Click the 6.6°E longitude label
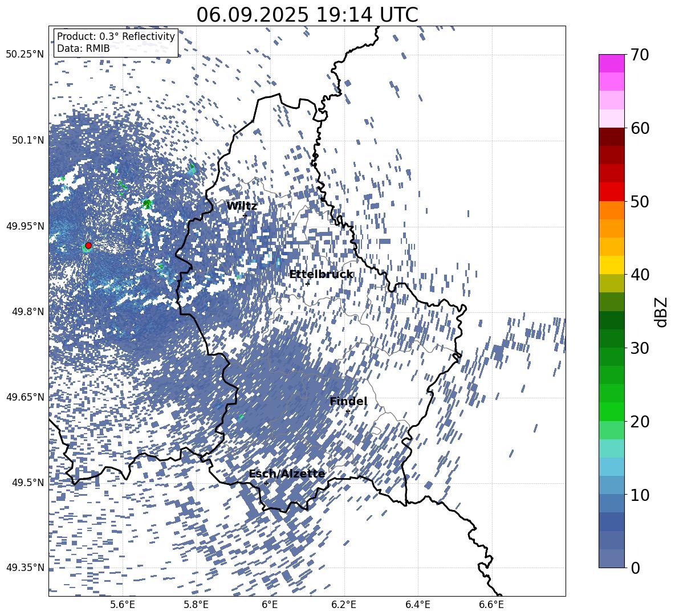The image size is (675, 616). pyautogui.click(x=491, y=605)
